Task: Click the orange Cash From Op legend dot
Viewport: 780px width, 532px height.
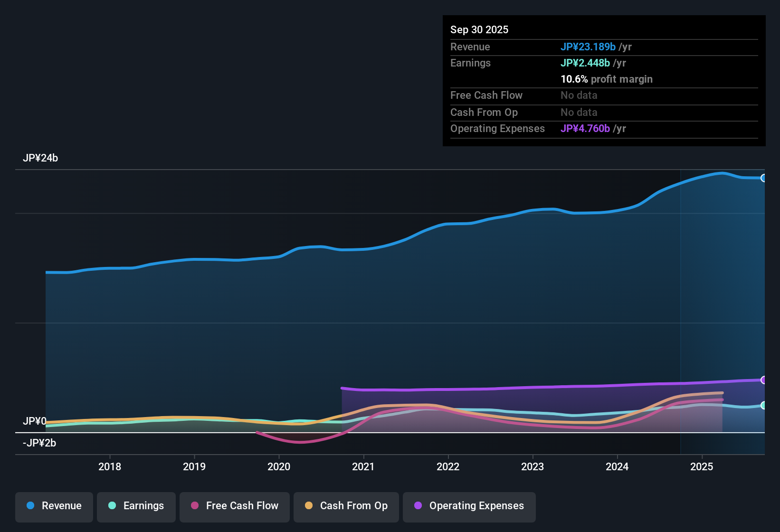Action: click(309, 506)
